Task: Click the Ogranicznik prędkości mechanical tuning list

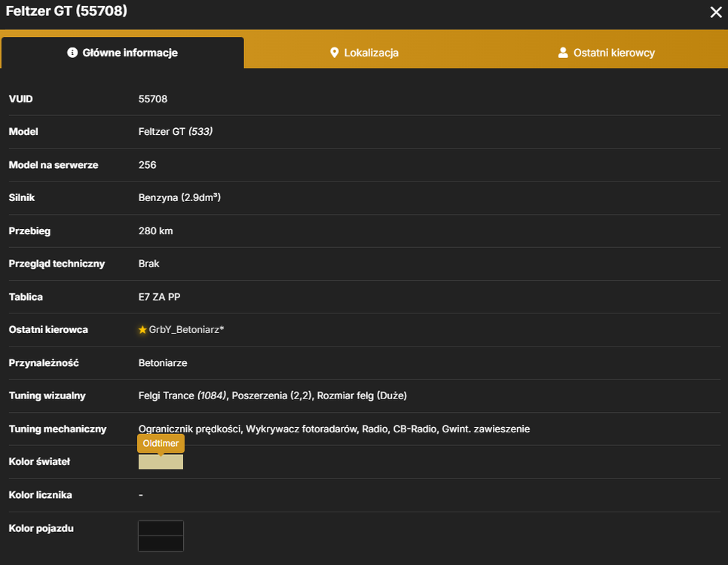Action: click(334, 429)
